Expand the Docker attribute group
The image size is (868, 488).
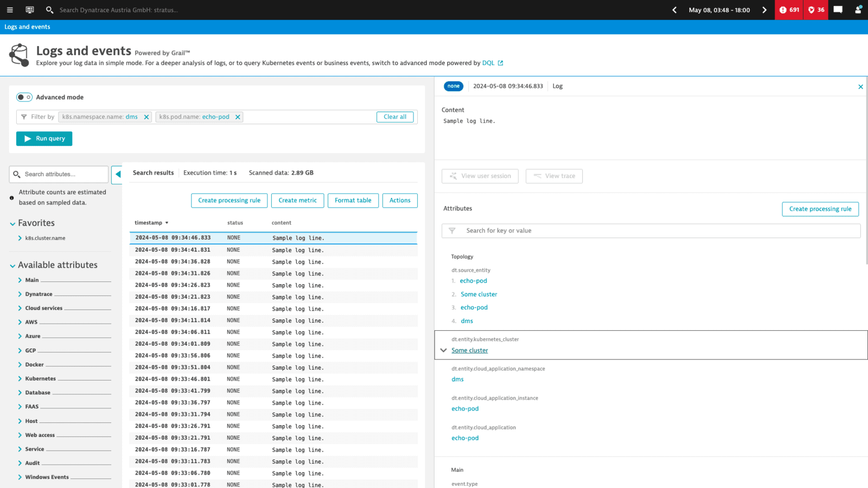(20, 365)
